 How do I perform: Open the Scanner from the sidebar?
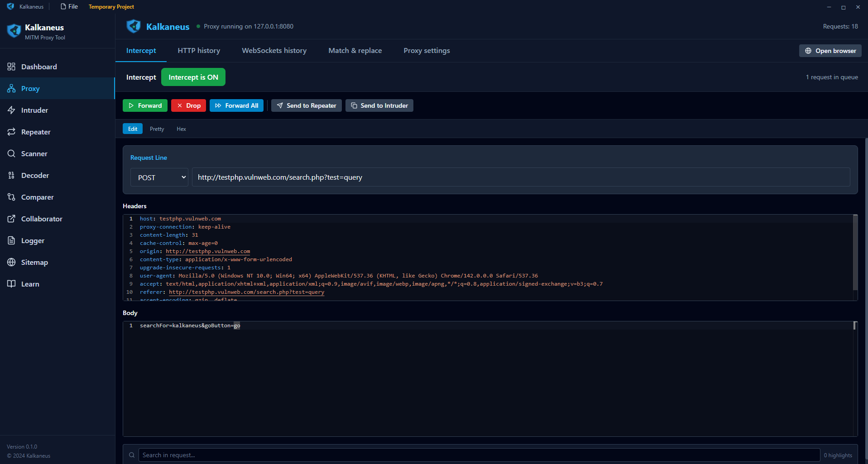pyautogui.click(x=34, y=153)
